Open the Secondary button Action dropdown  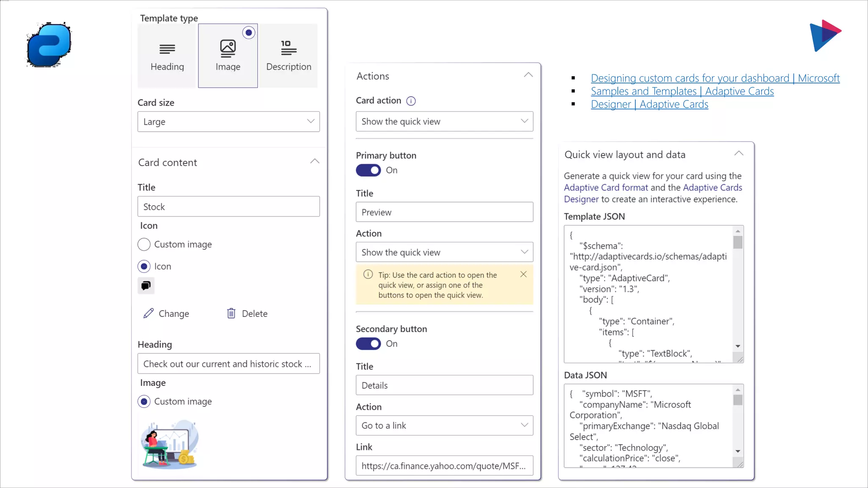[444, 425]
